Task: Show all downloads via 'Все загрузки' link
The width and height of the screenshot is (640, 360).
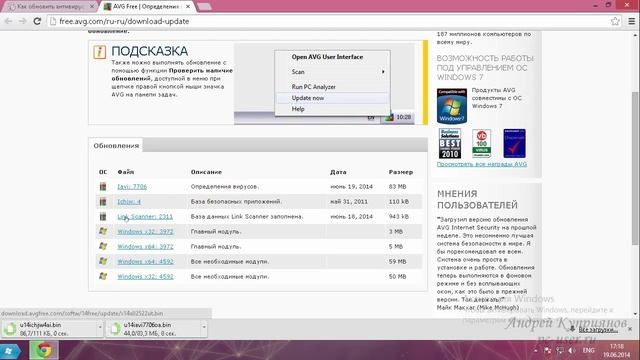Action: click(x=598, y=329)
